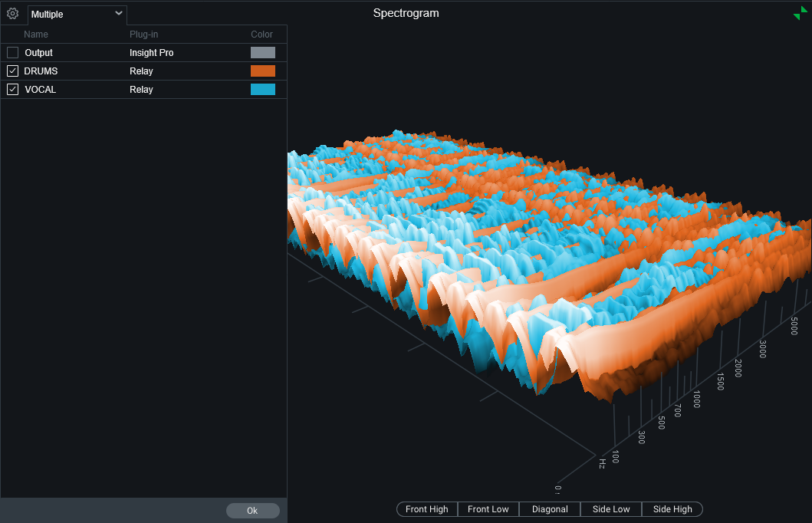Set view to Side Low
The image size is (812, 523).
611,509
